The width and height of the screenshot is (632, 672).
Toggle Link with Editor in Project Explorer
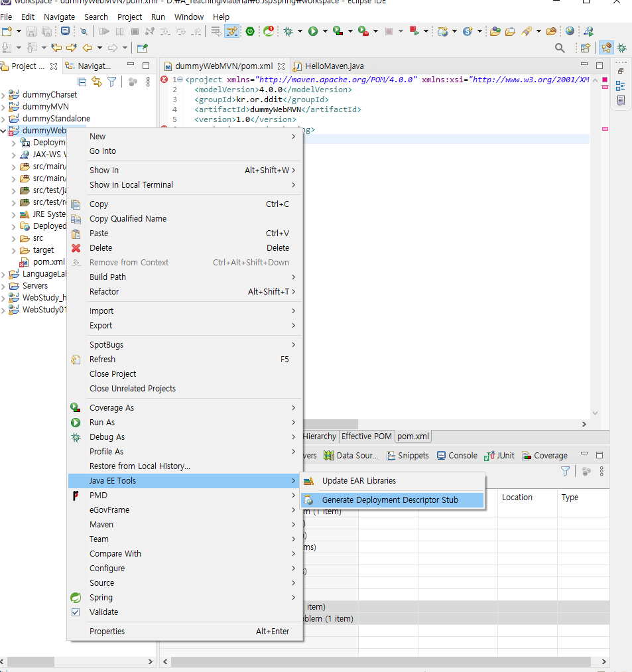(x=97, y=82)
